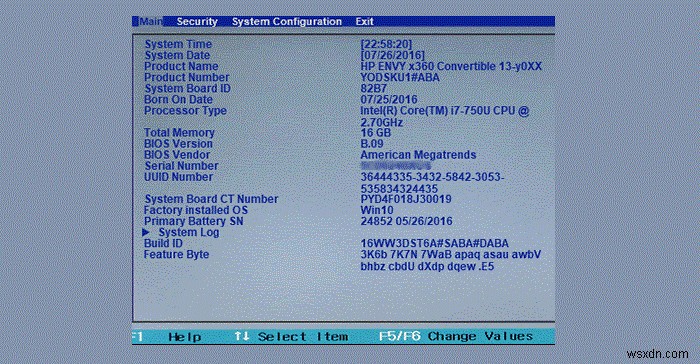Open the System Configuration tab
The width and height of the screenshot is (700, 364).
(287, 21)
